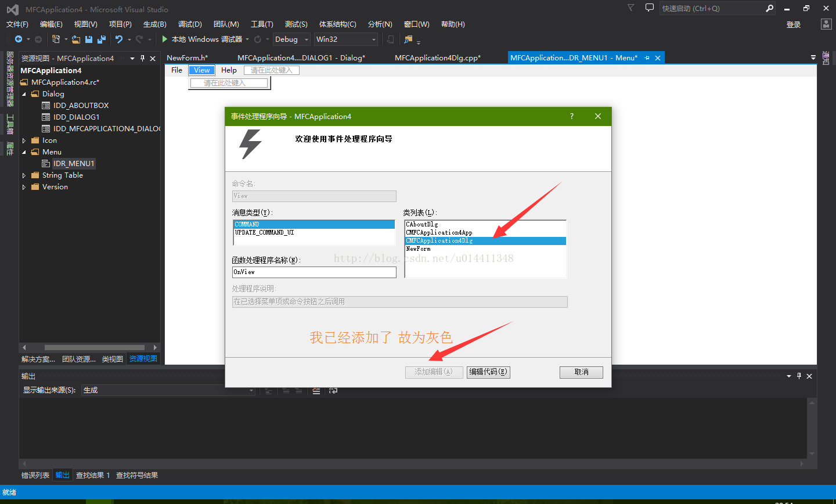Expand the String Table folder

[x=24, y=175]
